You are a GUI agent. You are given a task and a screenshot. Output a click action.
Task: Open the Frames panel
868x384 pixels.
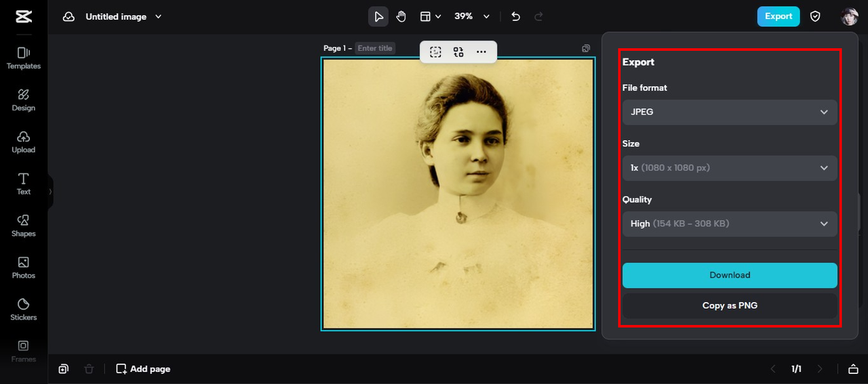click(x=24, y=351)
